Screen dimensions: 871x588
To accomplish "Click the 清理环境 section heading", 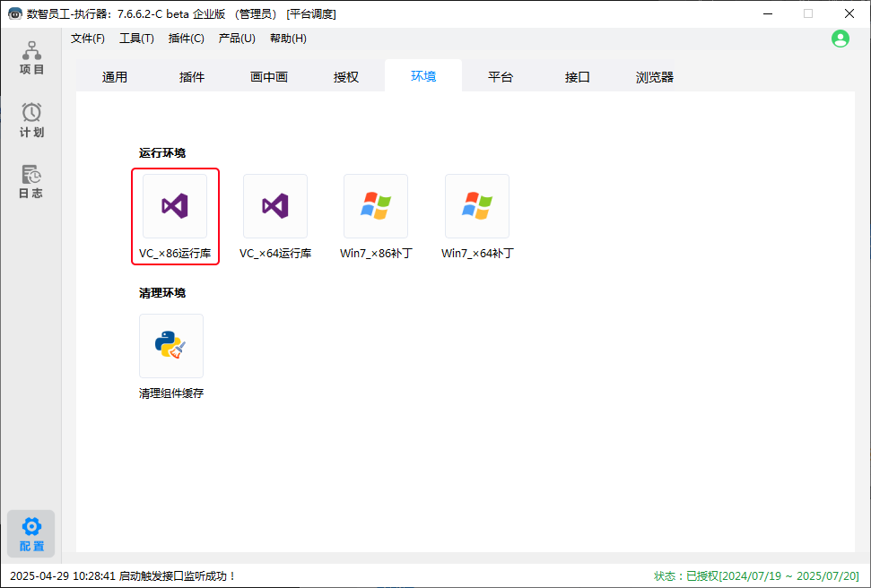I will [x=162, y=292].
